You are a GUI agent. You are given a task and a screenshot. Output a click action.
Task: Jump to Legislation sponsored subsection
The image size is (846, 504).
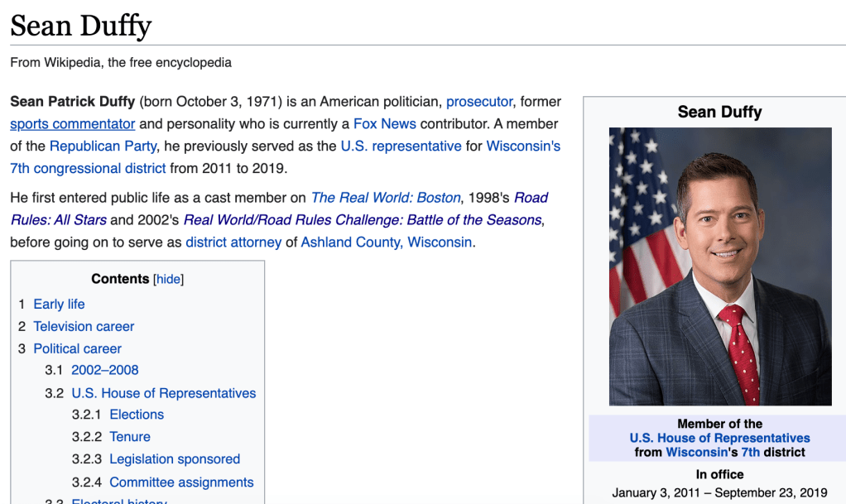tap(175, 459)
